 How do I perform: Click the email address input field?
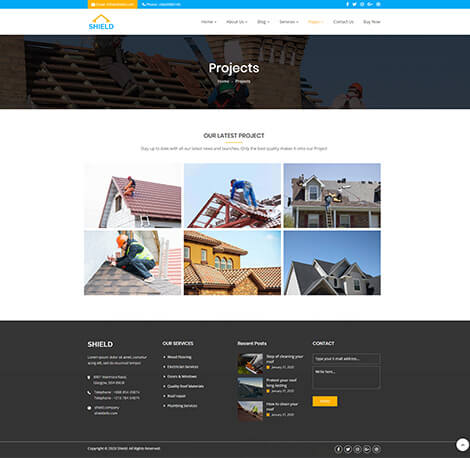tap(346, 359)
